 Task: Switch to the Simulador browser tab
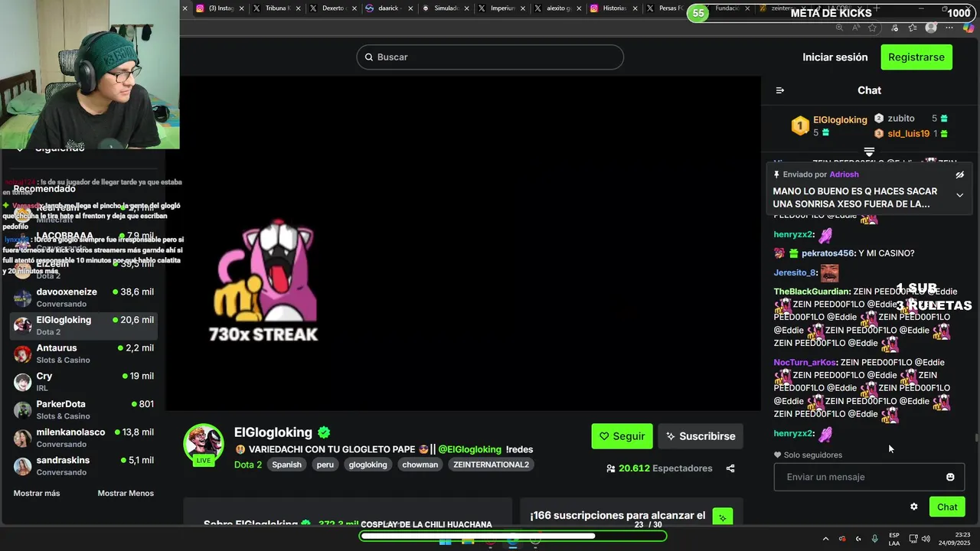point(444,8)
